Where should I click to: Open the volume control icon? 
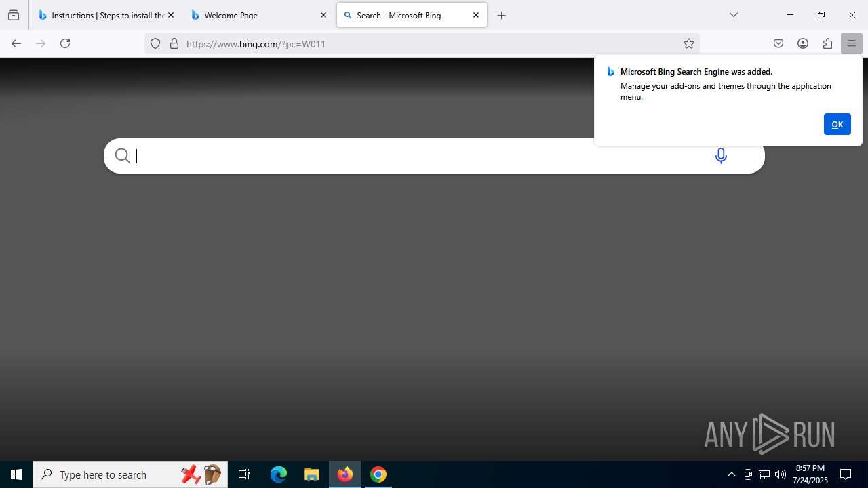tap(781, 474)
